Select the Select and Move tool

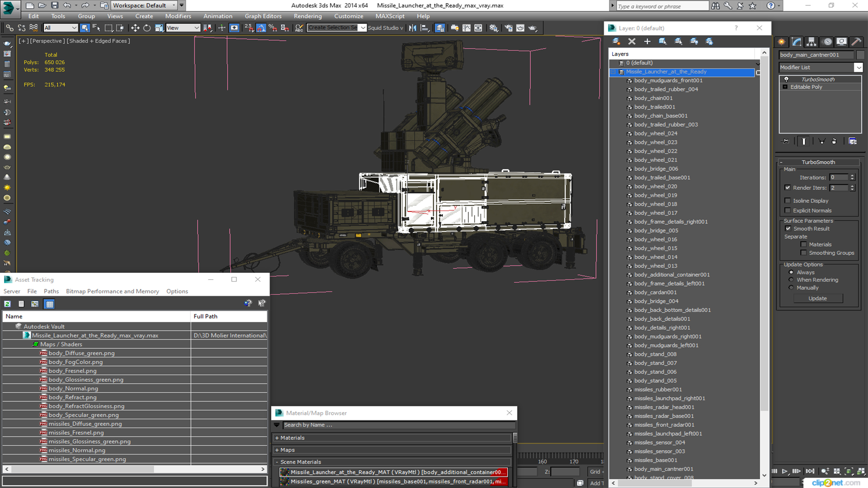click(135, 28)
